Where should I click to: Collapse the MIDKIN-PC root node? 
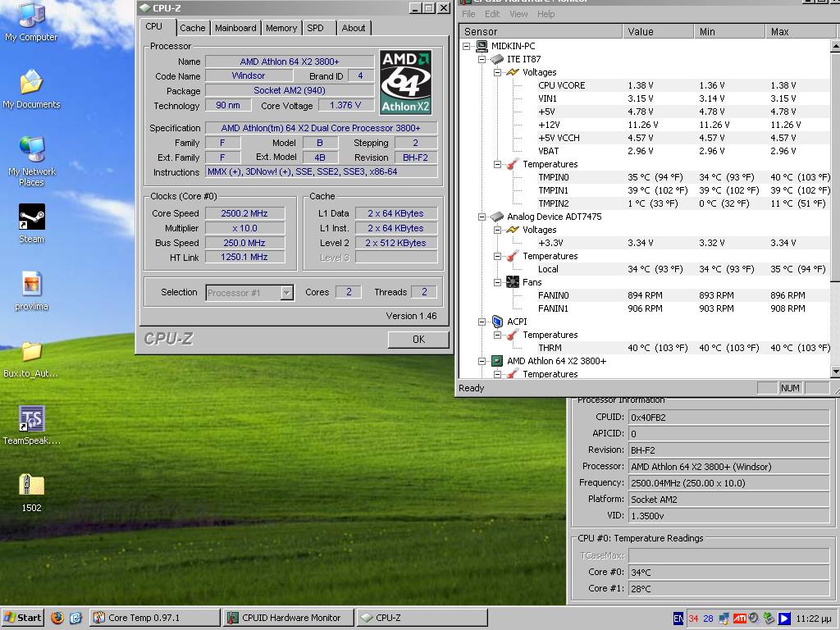click(466, 46)
